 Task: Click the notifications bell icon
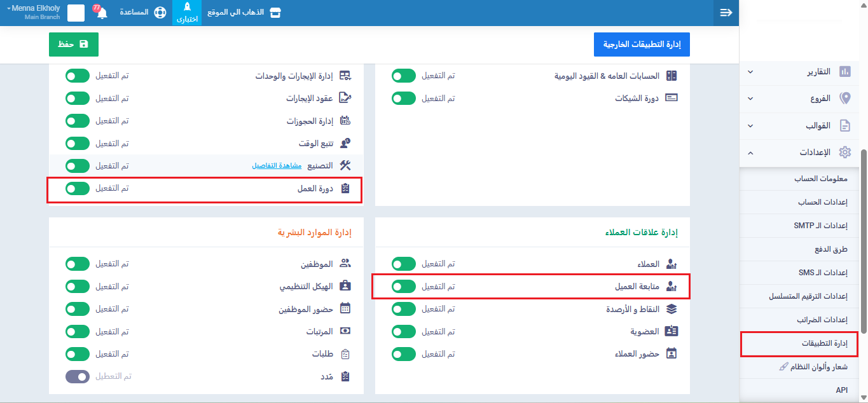point(102,13)
